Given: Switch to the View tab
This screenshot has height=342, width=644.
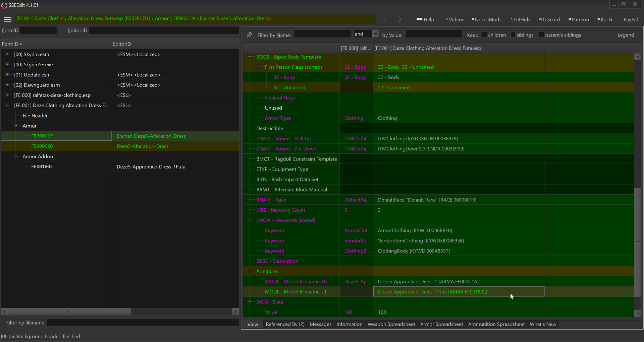Looking at the screenshot, I should tap(253, 324).
